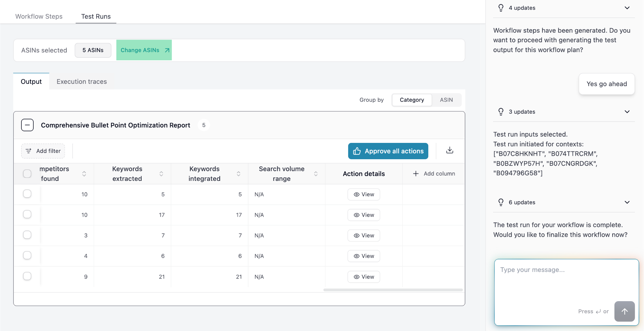Click the Group by label
This screenshot has height=331, width=644.
click(x=371, y=100)
